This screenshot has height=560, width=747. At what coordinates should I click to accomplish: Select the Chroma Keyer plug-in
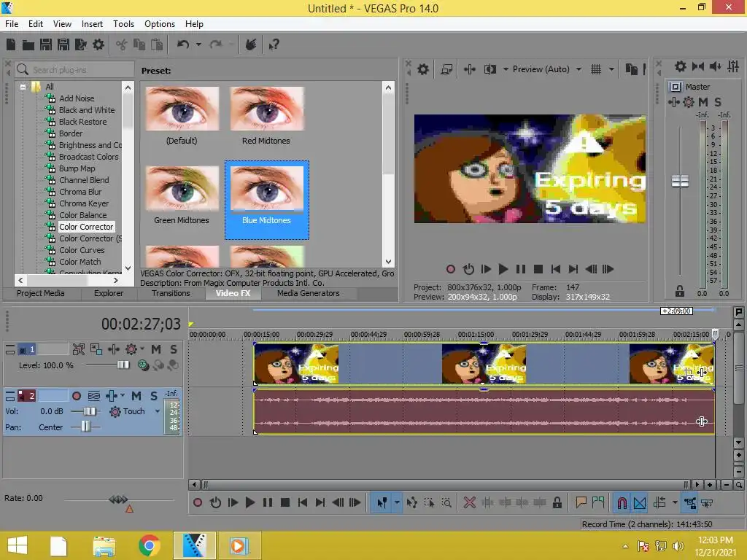(84, 203)
